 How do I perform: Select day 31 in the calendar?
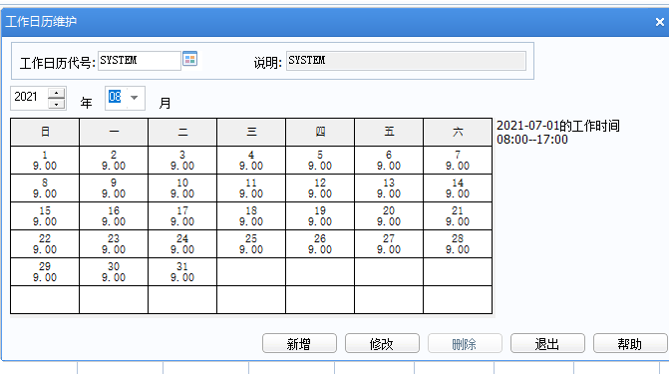(x=183, y=272)
